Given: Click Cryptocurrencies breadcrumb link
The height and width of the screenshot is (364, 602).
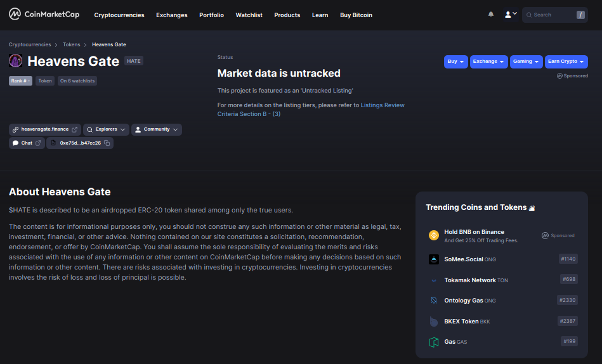Looking at the screenshot, I should [30, 44].
